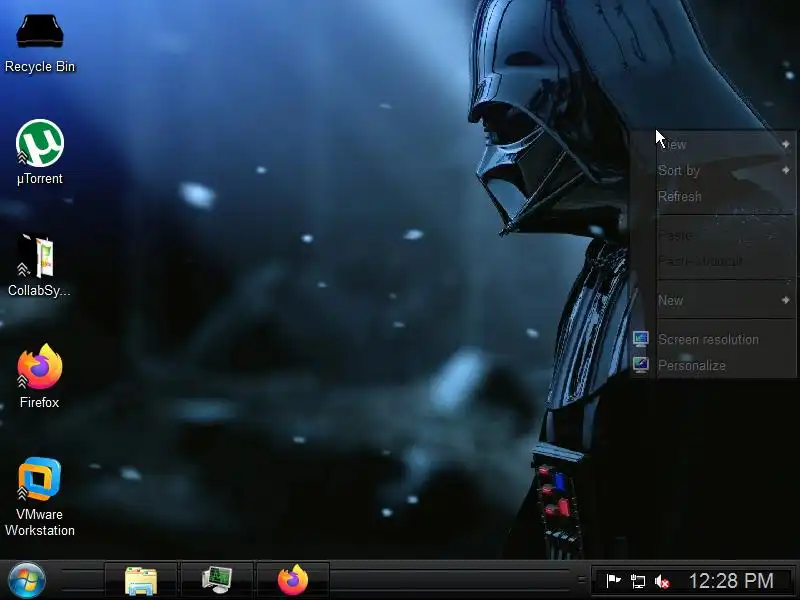Select the VMware Workstation desktop shortcut
The image size is (800, 600).
point(40,496)
